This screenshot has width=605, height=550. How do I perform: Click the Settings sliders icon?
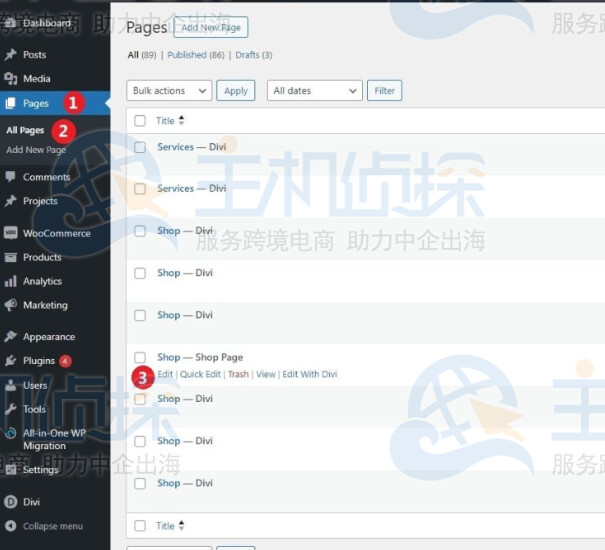pyautogui.click(x=10, y=469)
